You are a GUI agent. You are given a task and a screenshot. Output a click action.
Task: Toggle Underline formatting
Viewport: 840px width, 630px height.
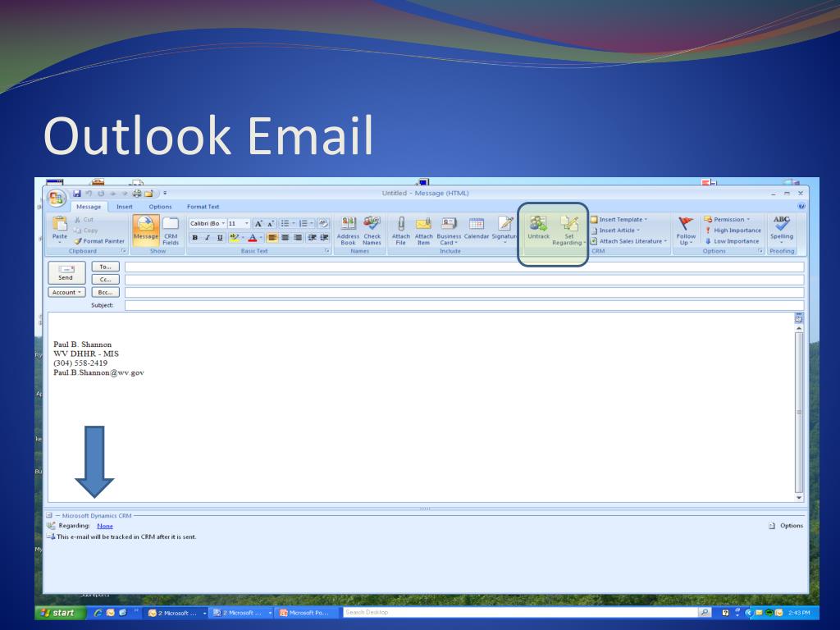220,237
